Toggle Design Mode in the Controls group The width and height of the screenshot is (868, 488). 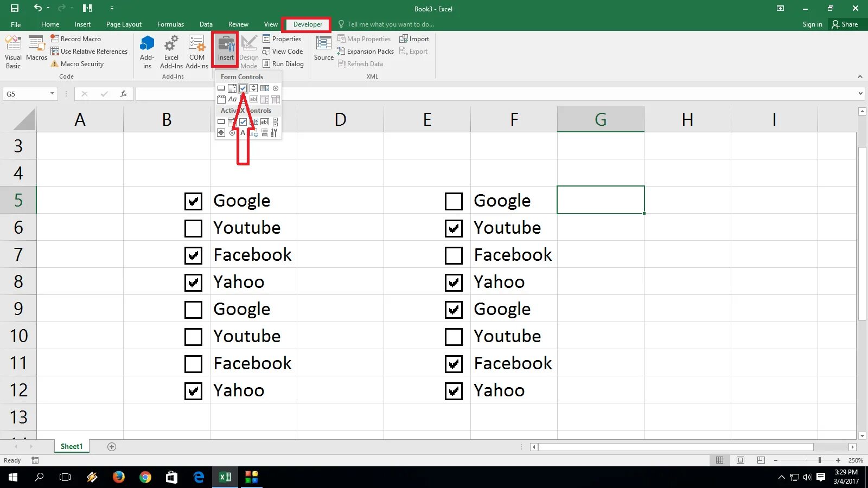(249, 52)
